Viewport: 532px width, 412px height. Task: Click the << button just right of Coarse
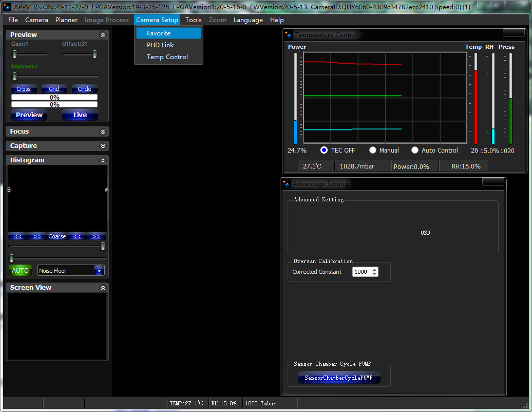point(77,236)
